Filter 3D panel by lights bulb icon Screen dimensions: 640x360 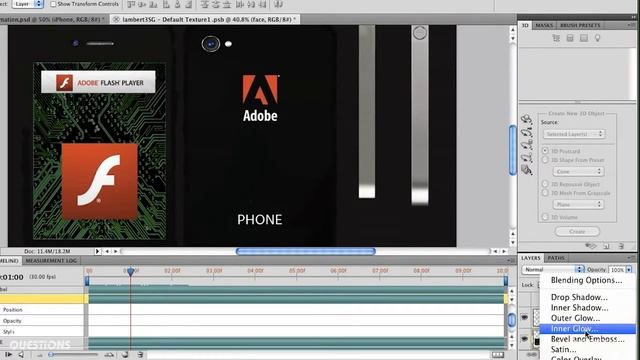click(598, 38)
